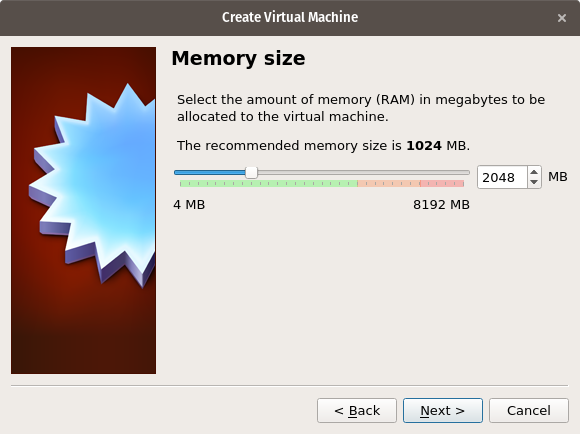Click the recommended memory size 1024 text
The height and width of the screenshot is (434, 580).
[424, 145]
